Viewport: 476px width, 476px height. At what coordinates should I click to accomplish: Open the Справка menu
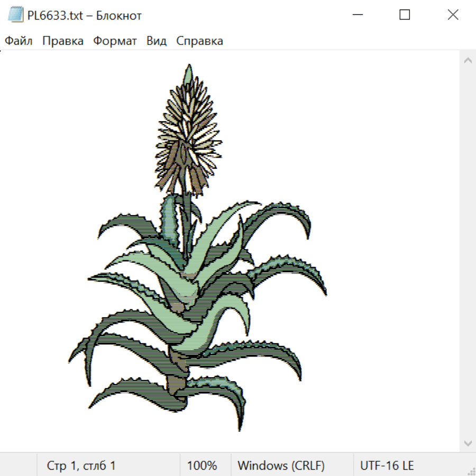[x=199, y=41]
